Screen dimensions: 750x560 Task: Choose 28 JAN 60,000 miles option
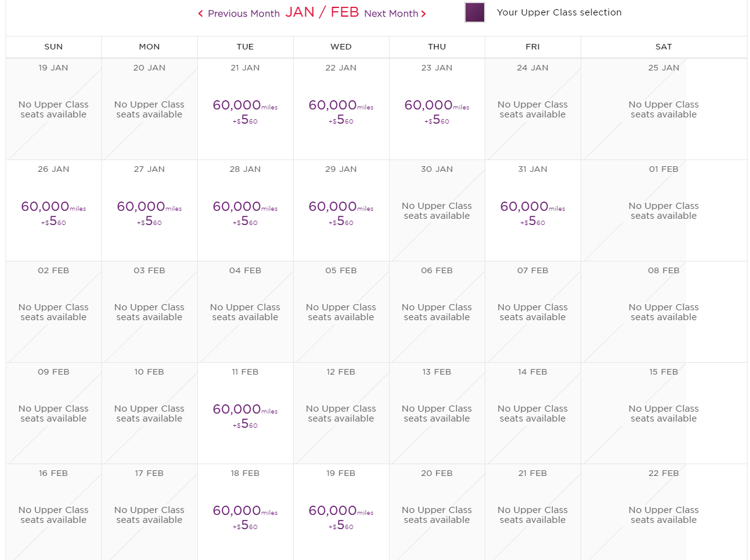(x=245, y=211)
